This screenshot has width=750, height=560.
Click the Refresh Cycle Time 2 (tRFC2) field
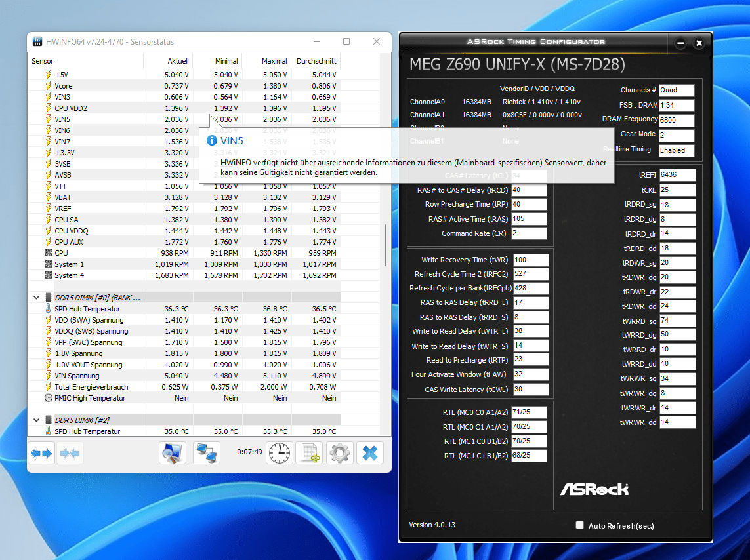[531, 274]
